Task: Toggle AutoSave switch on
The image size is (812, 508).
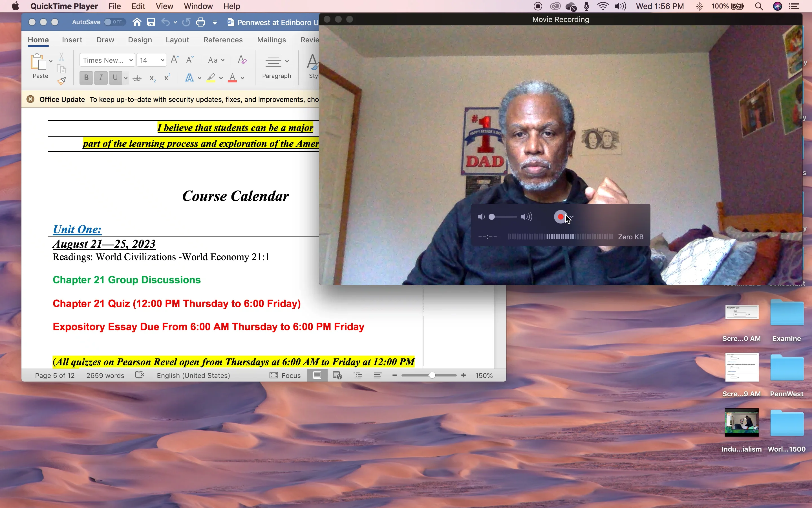Action: click(x=115, y=22)
